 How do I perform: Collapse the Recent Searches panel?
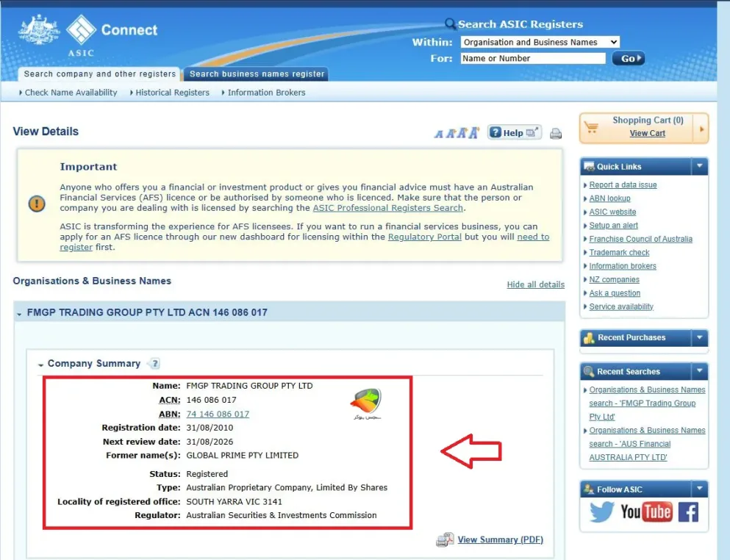pos(699,371)
